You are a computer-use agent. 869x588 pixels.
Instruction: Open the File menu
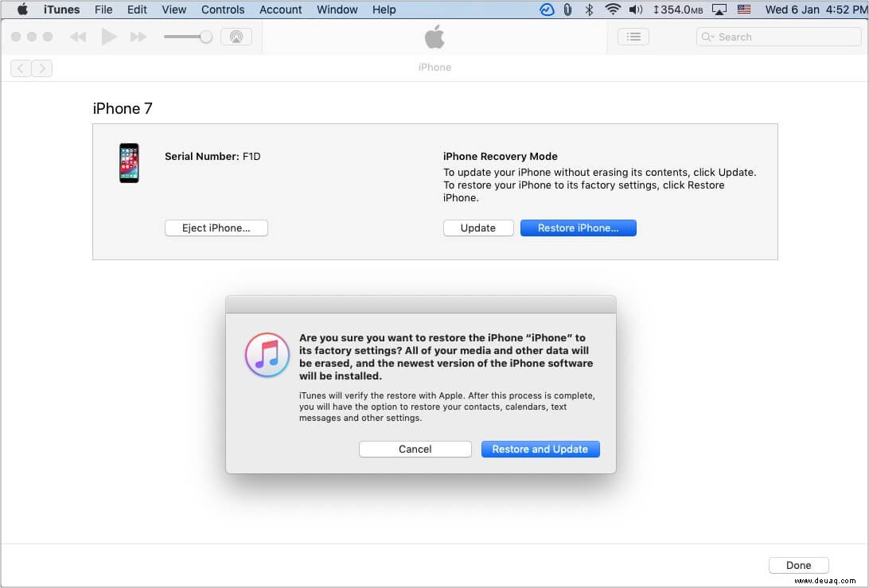pos(103,10)
